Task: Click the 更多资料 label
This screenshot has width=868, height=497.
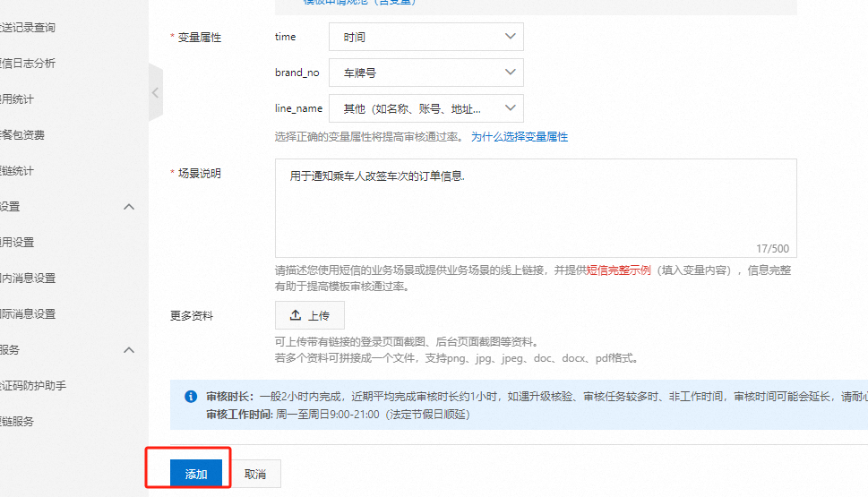Action: coord(192,315)
